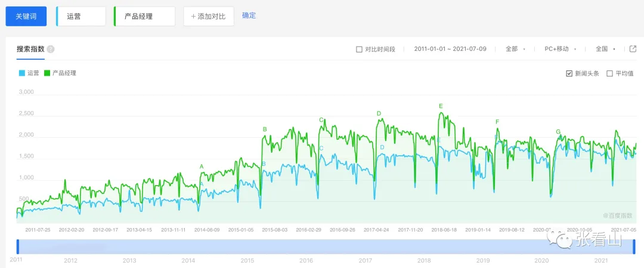The width and height of the screenshot is (644, 268).
Task: Enable the 平均值 checkbox
Action: tap(609, 73)
